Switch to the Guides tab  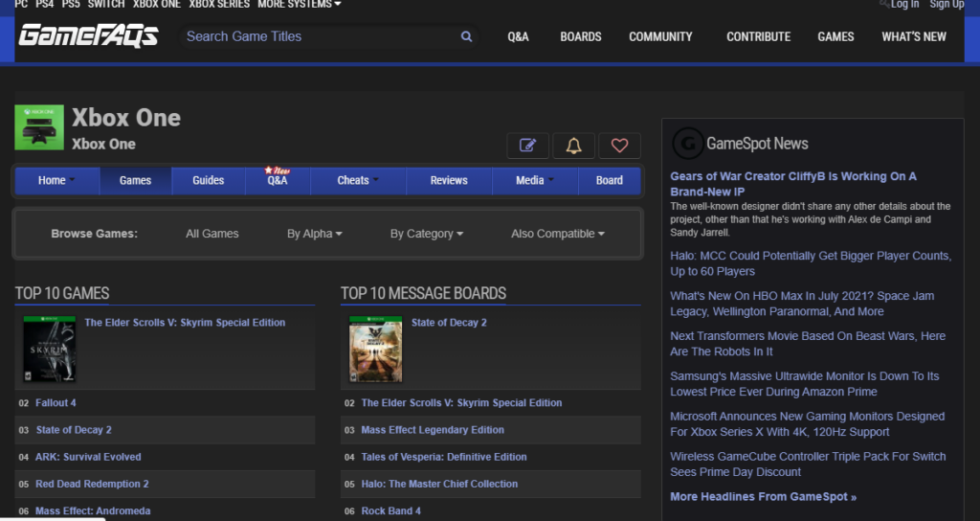[208, 180]
